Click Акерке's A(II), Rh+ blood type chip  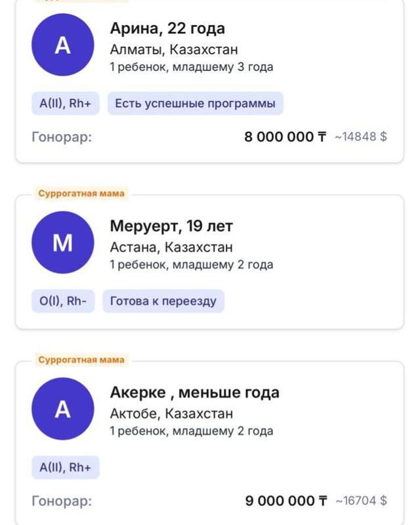point(64,466)
